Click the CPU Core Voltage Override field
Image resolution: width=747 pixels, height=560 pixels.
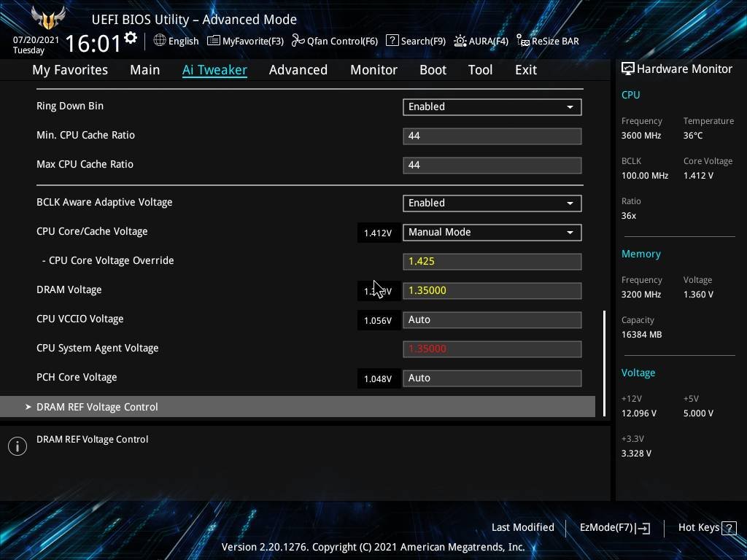[492, 261]
